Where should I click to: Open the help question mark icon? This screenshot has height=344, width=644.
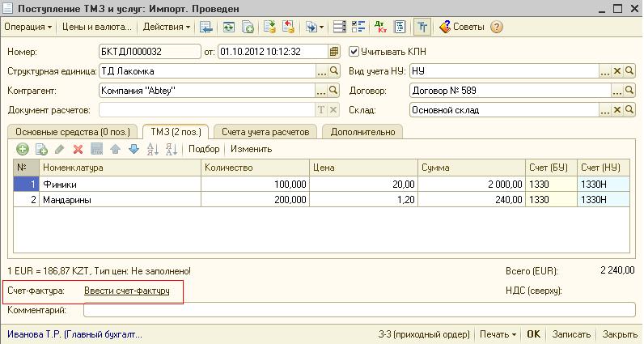click(497, 27)
